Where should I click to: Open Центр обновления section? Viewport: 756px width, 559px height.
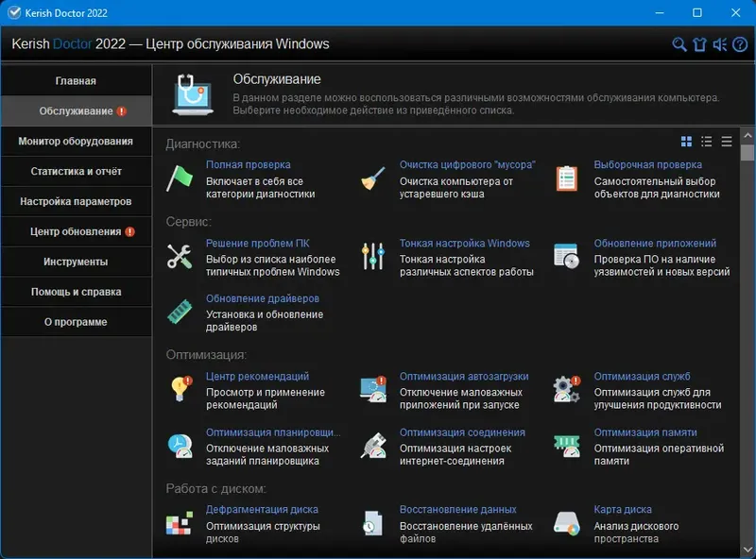point(76,231)
